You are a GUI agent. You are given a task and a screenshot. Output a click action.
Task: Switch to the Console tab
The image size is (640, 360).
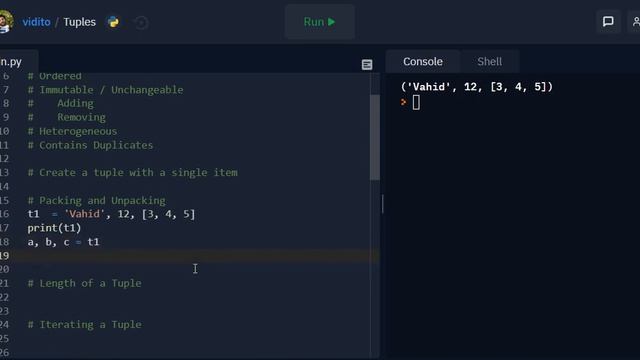click(422, 62)
